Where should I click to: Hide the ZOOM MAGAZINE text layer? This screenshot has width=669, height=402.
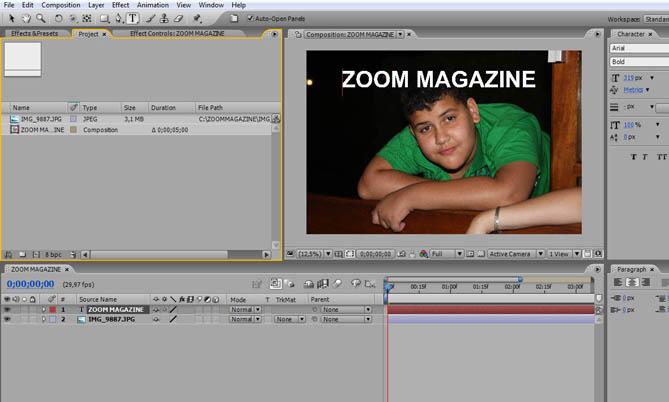[x=7, y=310]
